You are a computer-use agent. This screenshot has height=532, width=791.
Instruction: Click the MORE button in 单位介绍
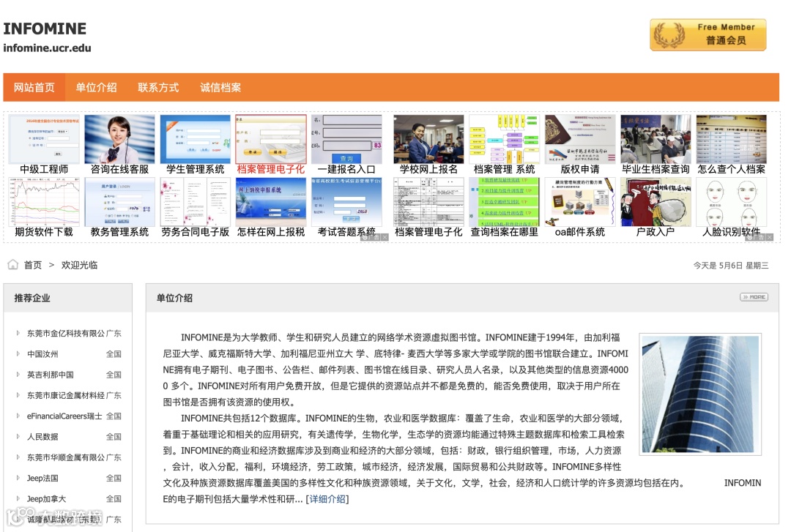pos(754,297)
